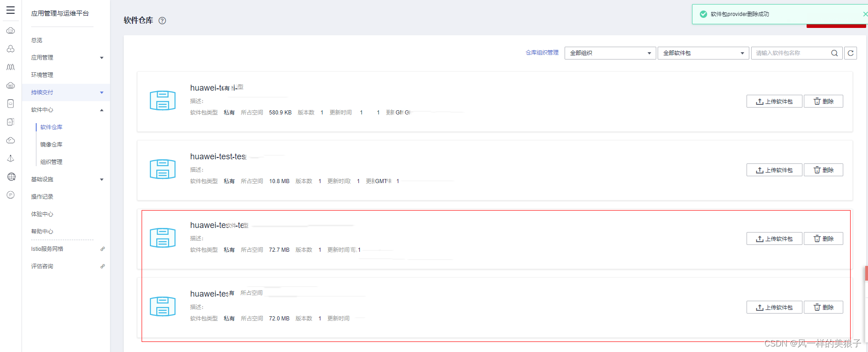
Task: Click the green success check icon
Action: (703, 14)
